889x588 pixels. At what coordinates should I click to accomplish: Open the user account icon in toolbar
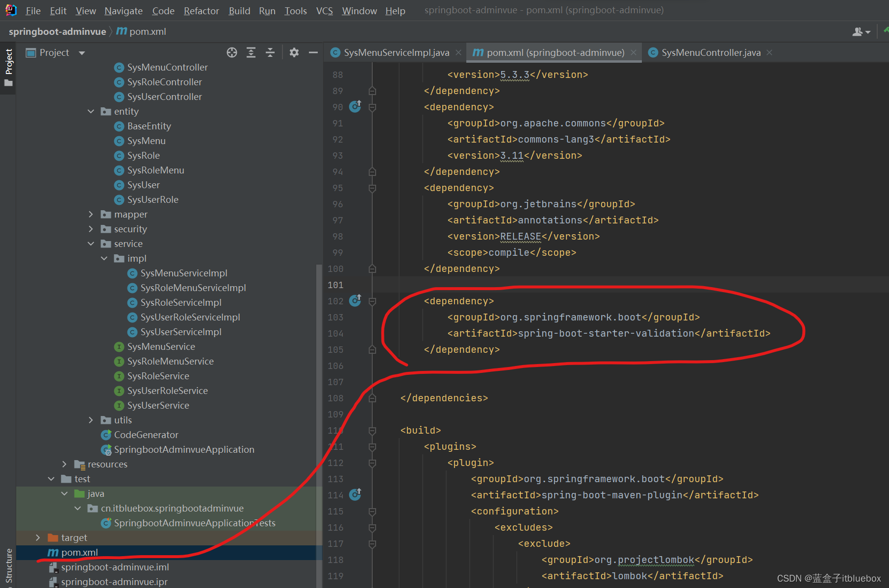[x=861, y=32]
